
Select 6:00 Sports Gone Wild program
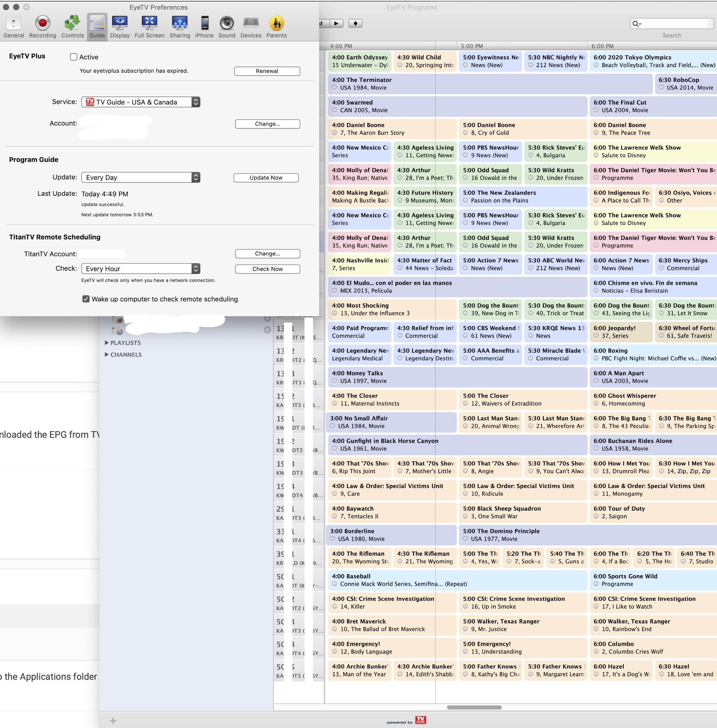(654, 580)
